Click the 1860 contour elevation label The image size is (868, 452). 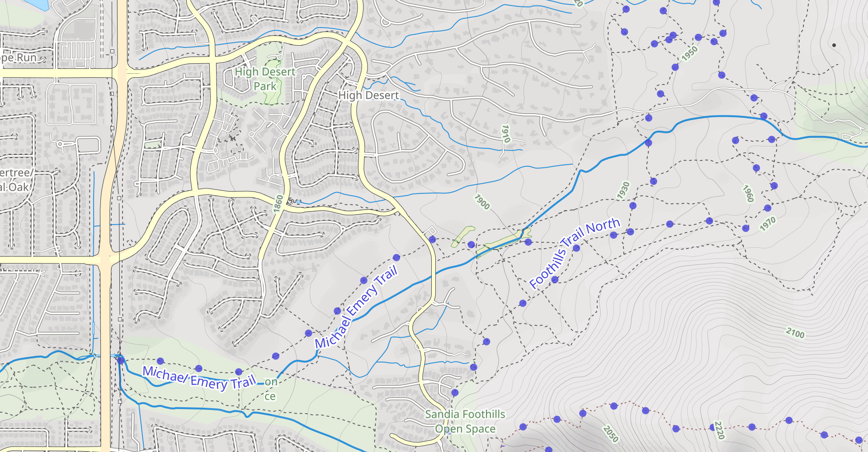[278, 203]
